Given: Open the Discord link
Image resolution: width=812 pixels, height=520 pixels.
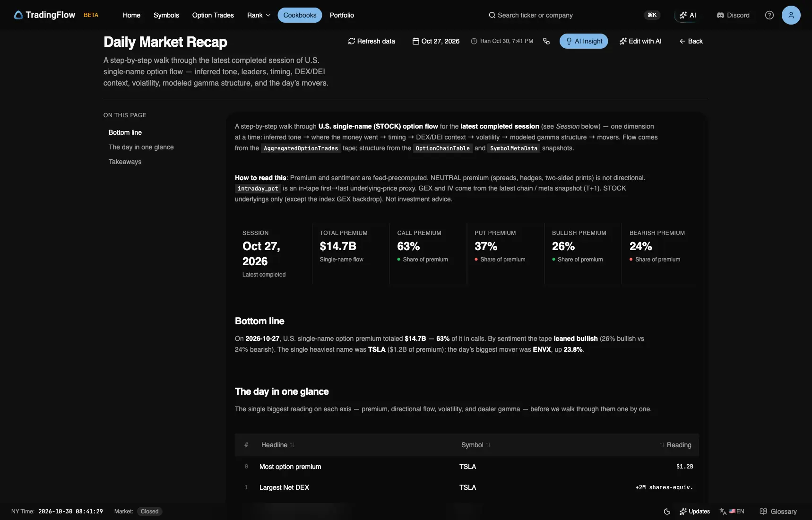Looking at the screenshot, I should tap(733, 15).
